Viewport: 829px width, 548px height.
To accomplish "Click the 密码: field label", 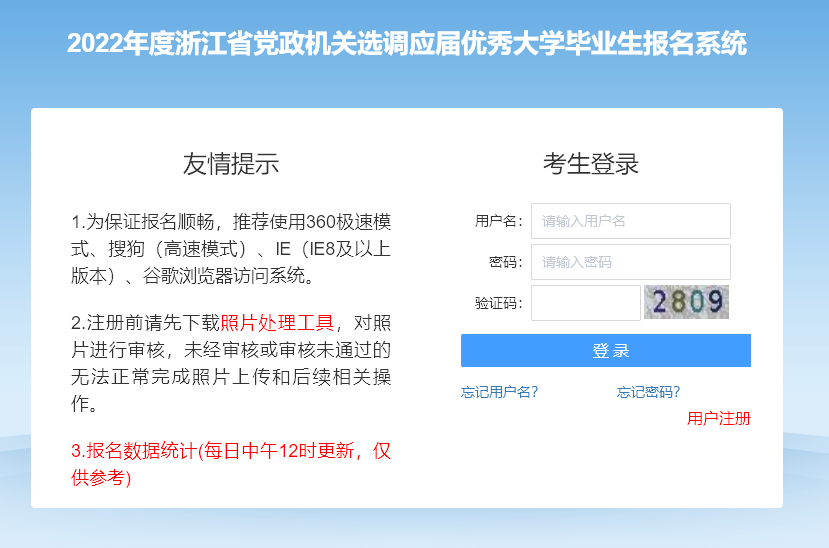I will [505, 262].
